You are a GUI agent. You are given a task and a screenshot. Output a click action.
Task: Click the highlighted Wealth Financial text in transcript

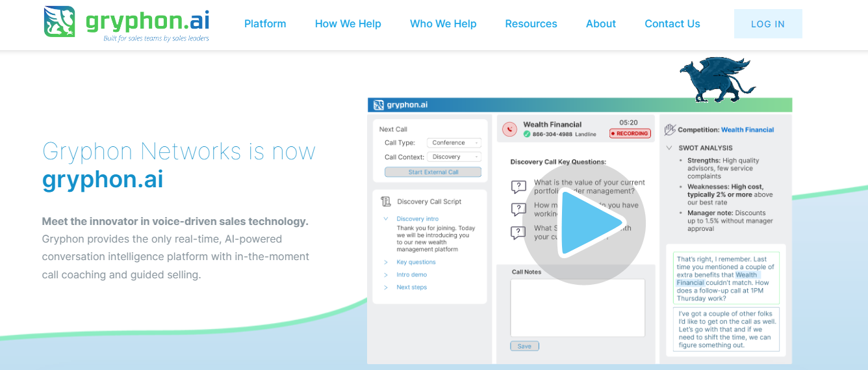(718, 279)
